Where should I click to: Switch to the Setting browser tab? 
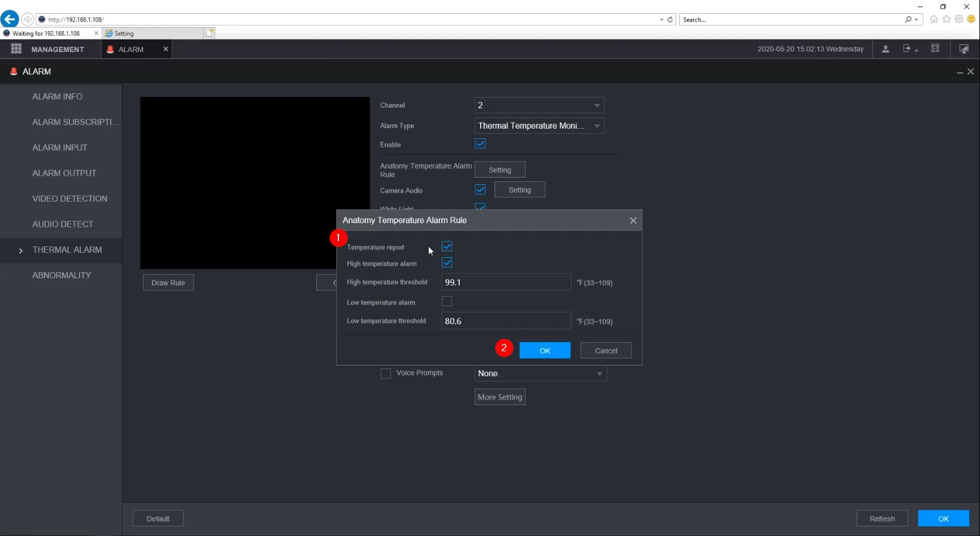tap(154, 33)
